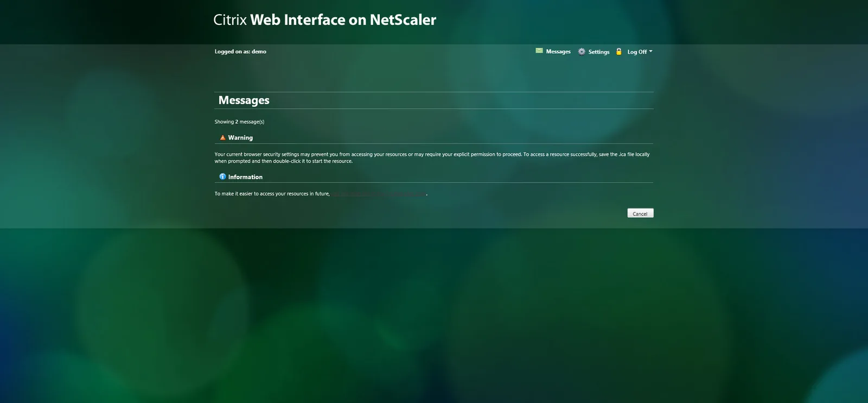Screen dimensions: 868x403
Task: Click the orange warning triangle icon
Action: [x=222, y=138]
